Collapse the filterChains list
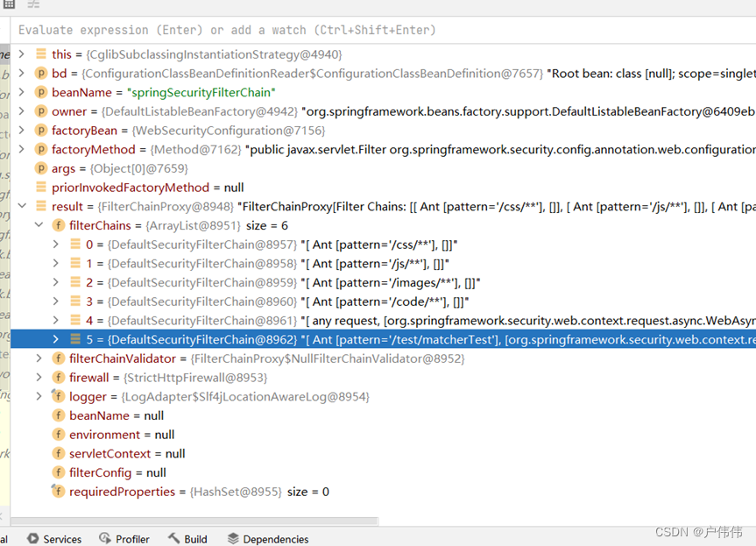This screenshot has width=756, height=546. [39, 225]
